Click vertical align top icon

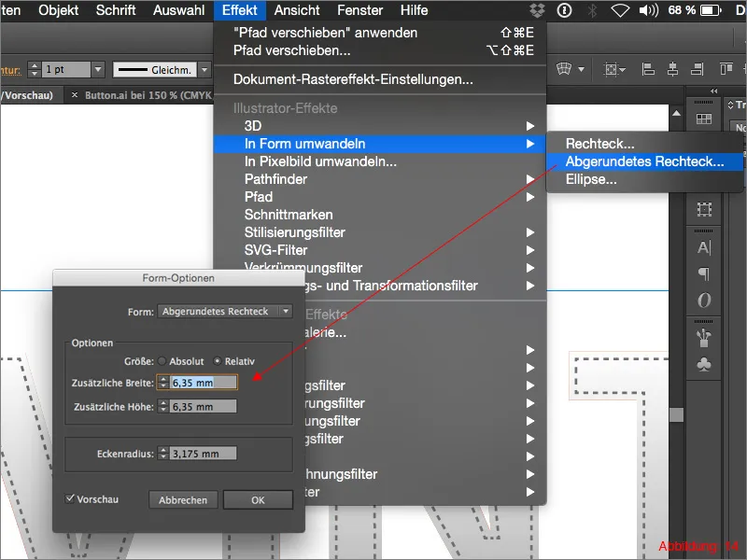726,69
